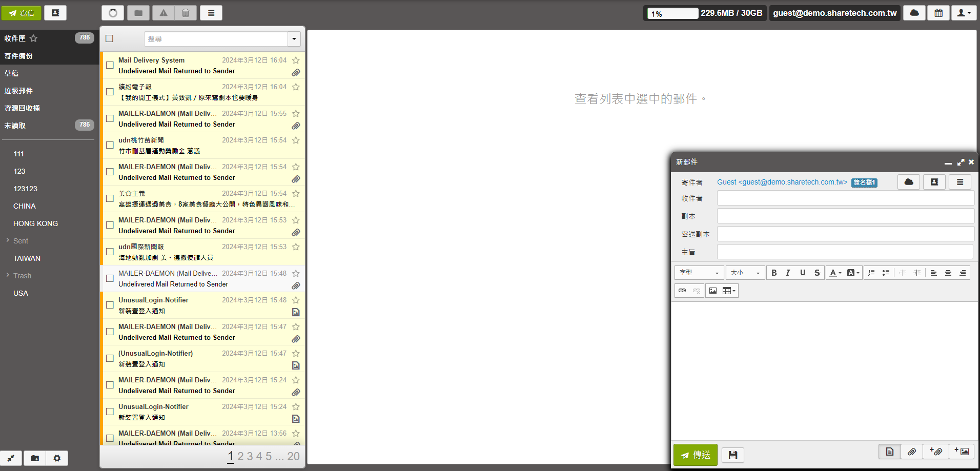Screen dimensions: 980x471
Task: Center-align text in the compose editor
Action: point(948,273)
